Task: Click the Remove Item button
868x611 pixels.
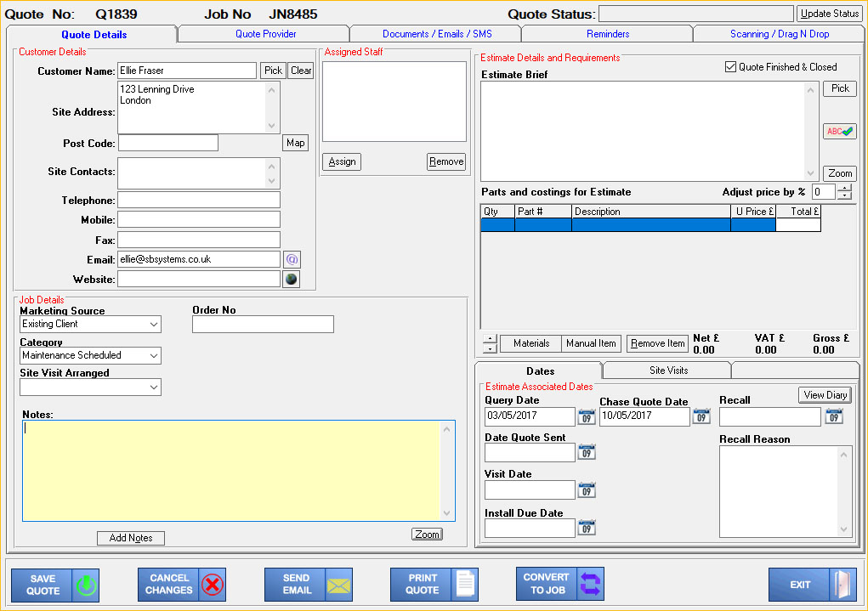Action: 658,343
